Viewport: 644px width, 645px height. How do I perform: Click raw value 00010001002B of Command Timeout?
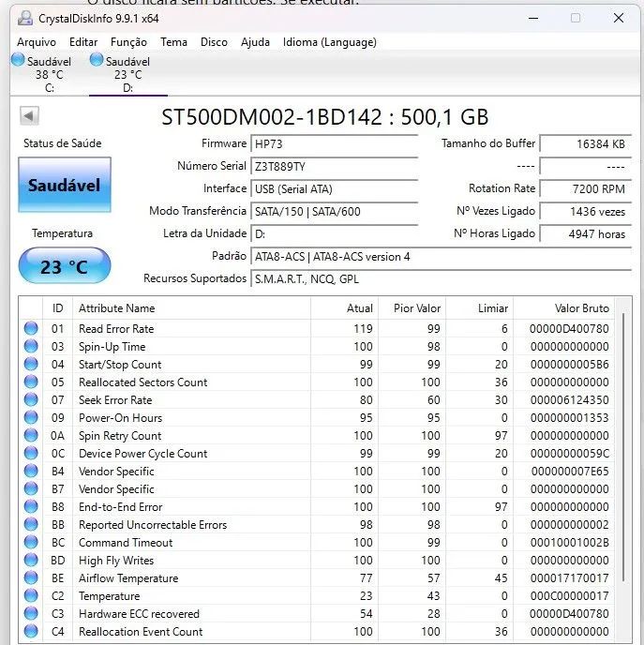(569, 542)
